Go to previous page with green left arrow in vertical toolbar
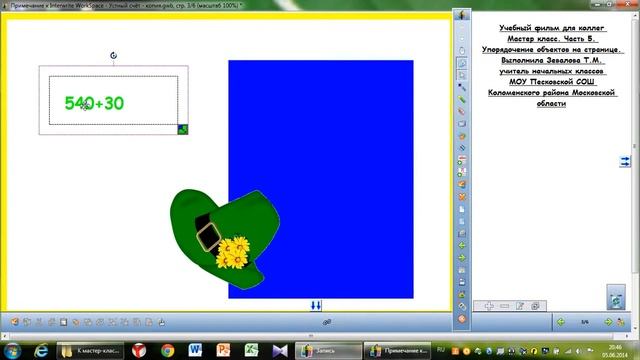This screenshot has height=360, width=640. pos(462,246)
